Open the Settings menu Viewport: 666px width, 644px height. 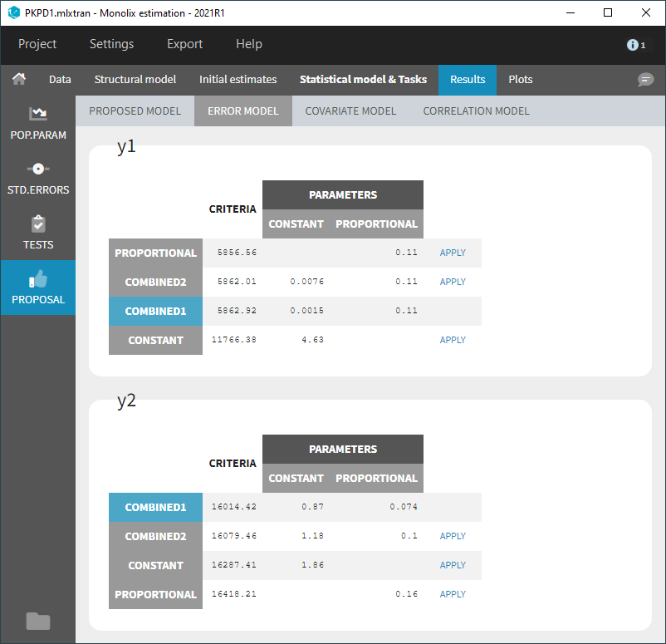111,44
